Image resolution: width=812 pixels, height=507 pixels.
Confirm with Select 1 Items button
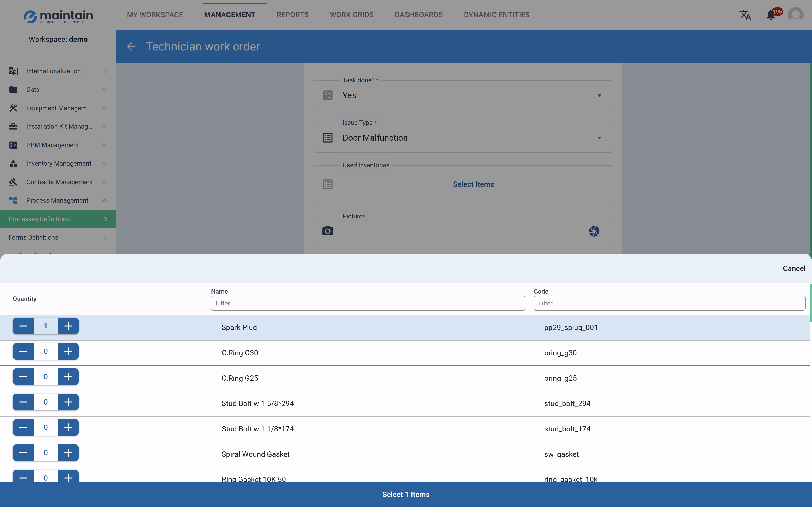click(x=406, y=494)
